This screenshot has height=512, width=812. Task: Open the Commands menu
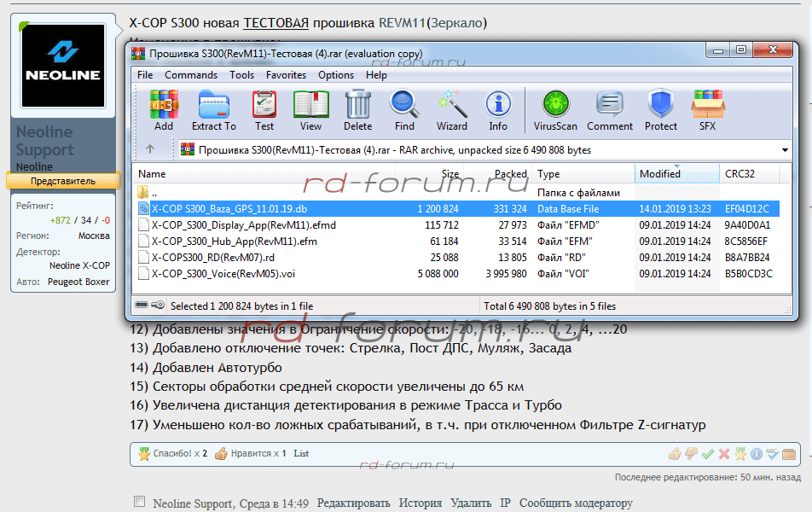pyautogui.click(x=191, y=75)
